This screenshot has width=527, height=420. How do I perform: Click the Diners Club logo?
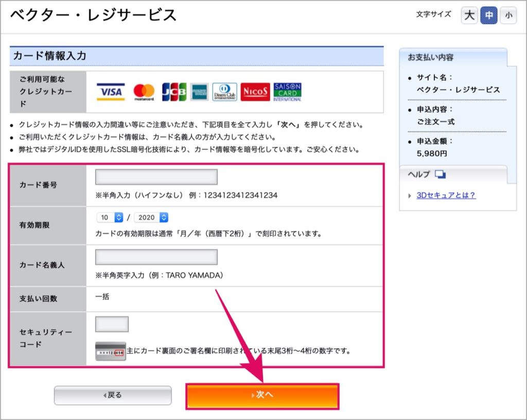click(224, 92)
